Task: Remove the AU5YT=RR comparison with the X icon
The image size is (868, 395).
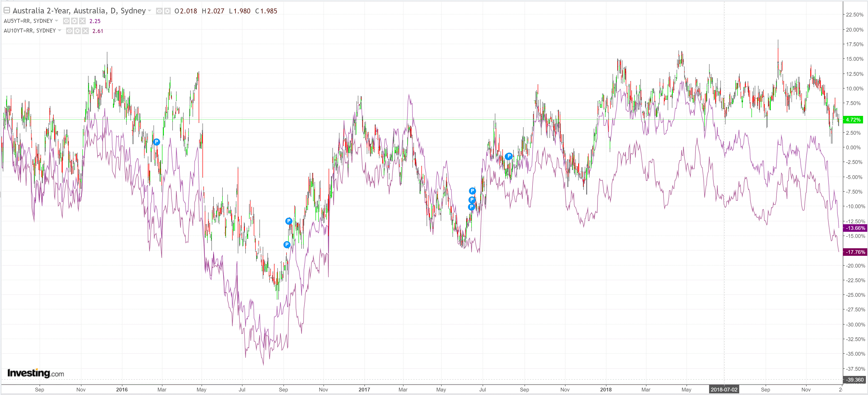Action: (x=83, y=21)
